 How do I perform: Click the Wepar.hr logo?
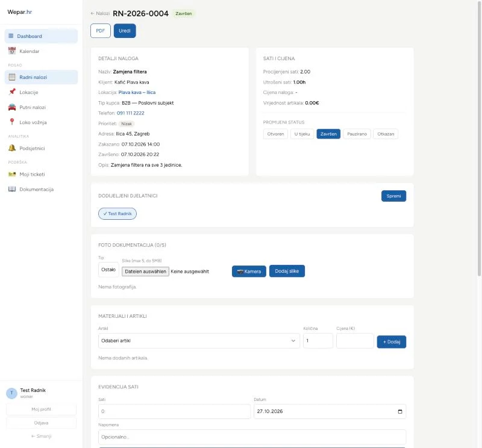point(20,12)
